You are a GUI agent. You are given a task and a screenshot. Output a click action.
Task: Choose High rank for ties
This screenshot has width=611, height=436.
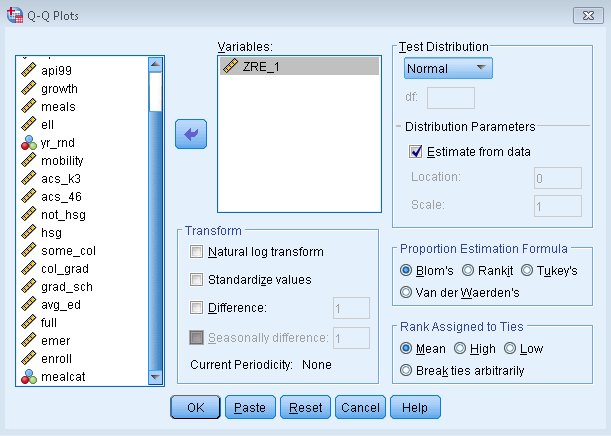(460, 348)
